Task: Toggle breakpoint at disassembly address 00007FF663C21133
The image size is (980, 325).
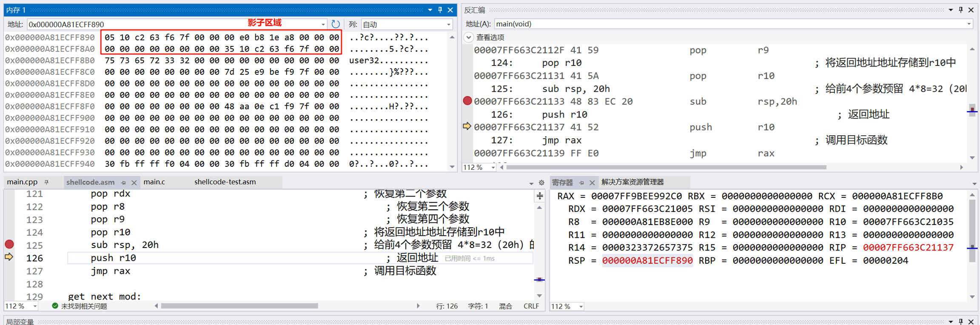Action: [467, 101]
